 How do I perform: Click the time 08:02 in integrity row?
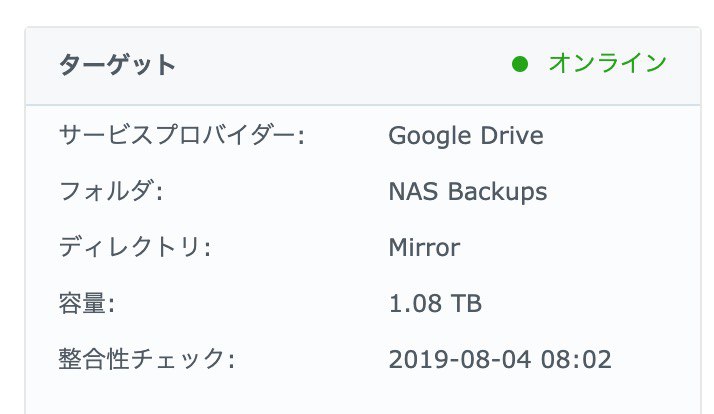pyautogui.click(x=576, y=360)
